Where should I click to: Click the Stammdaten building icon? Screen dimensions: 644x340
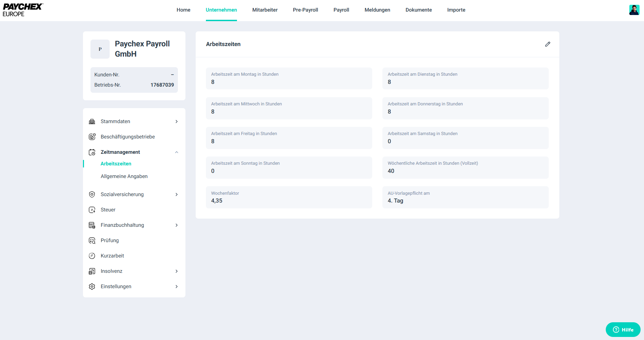[92, 122]
